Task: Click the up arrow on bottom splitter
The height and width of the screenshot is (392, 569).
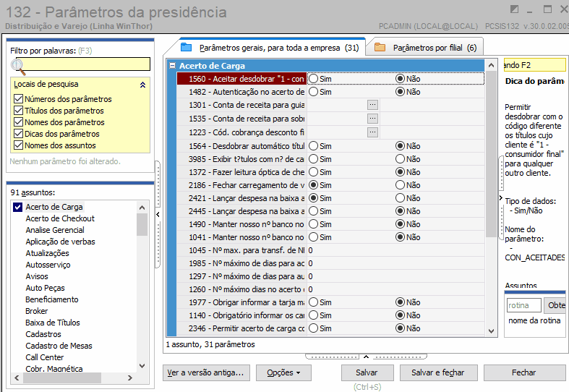Action: point(366,357)
